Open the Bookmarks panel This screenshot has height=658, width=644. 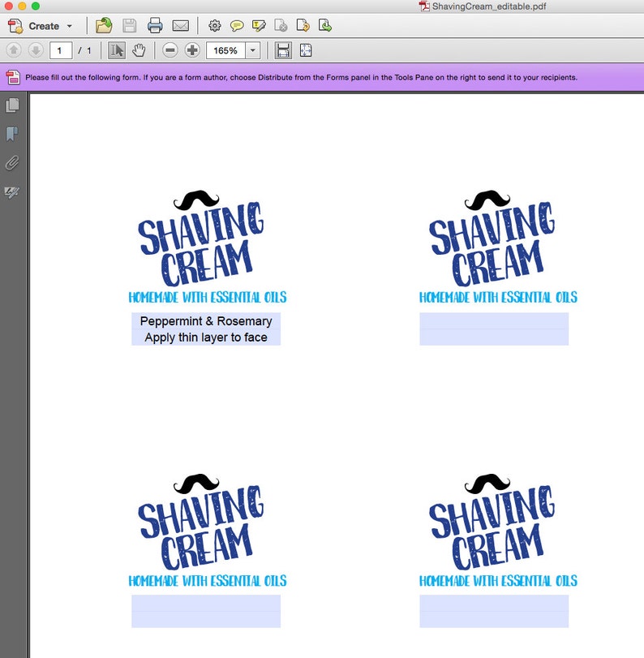(x=12, y=135)
